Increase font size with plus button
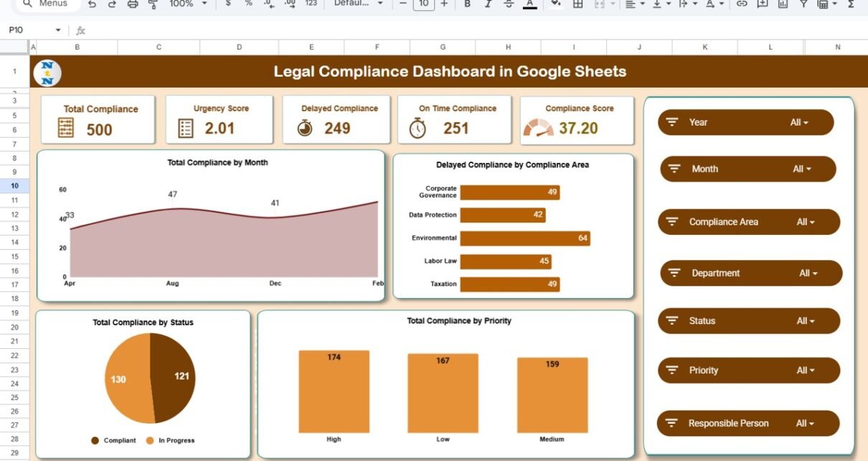This screenshot has width=868, height=461. tap(444, 4)
